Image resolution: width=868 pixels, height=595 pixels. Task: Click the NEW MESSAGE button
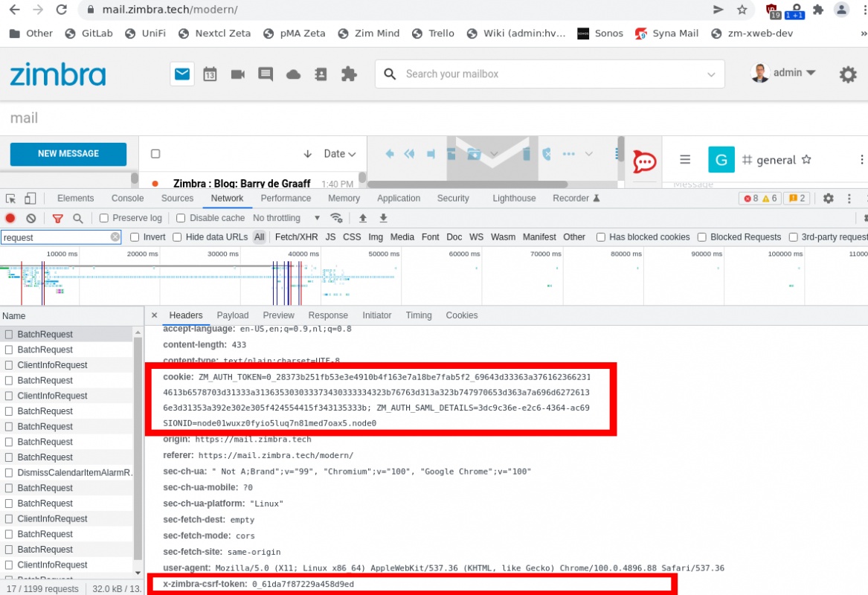click(x=68, y=154)
